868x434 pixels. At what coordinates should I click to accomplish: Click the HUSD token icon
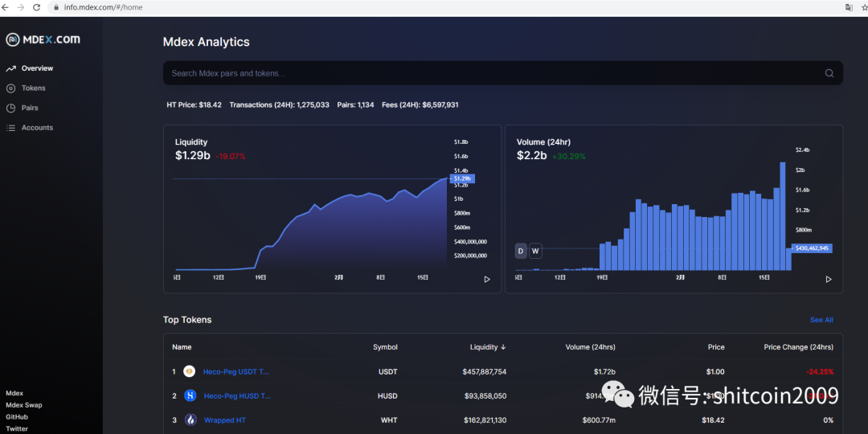190,395
